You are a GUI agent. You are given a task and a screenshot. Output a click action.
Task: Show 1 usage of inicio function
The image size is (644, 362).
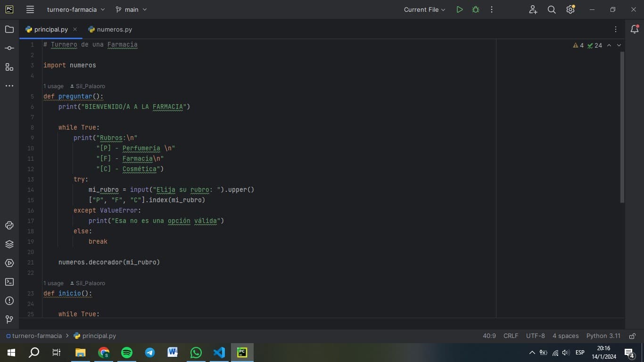point(53,283)
